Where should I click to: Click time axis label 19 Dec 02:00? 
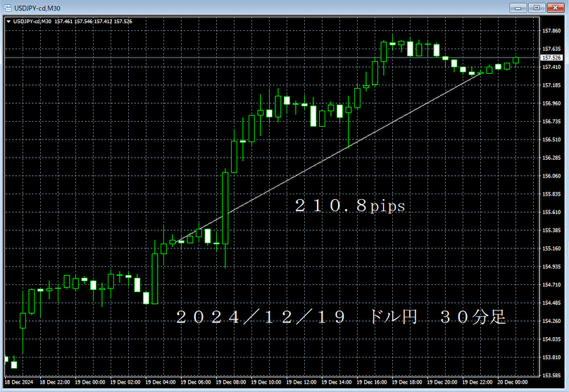tap(125, 382)
